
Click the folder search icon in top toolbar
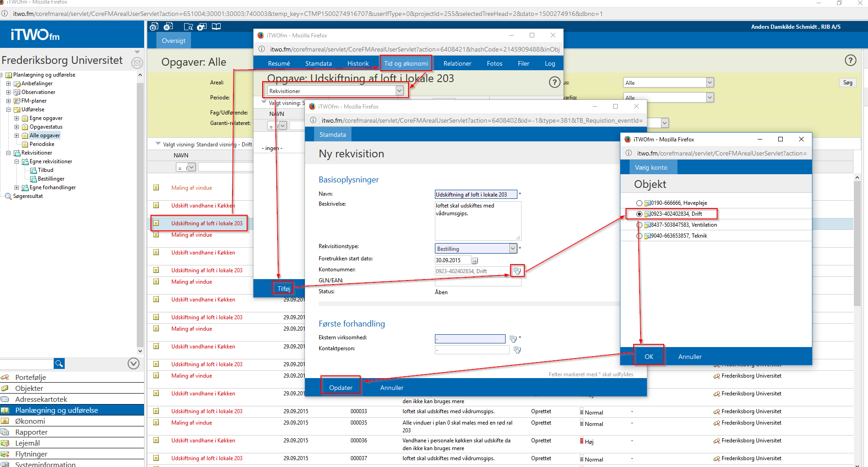coord(188,26)
